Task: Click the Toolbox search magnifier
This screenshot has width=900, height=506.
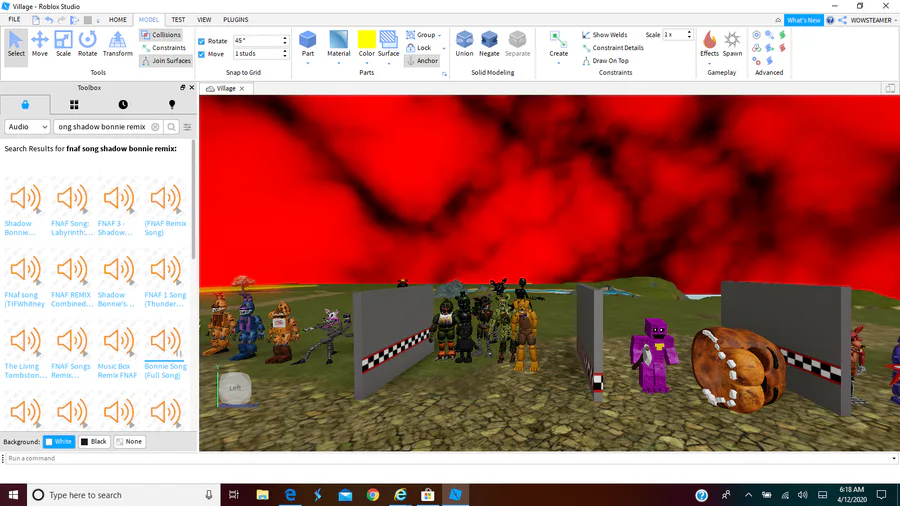Action: click(x=171, y=127)
